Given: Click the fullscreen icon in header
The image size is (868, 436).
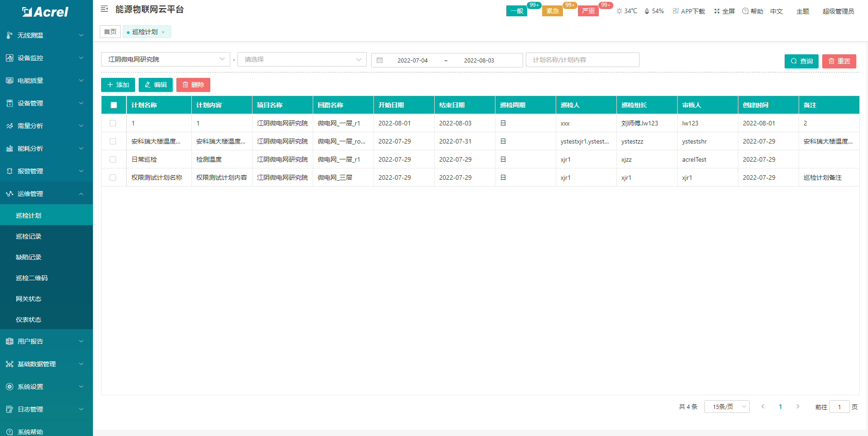Looking at the screenshot, I should tap(717, 11).
